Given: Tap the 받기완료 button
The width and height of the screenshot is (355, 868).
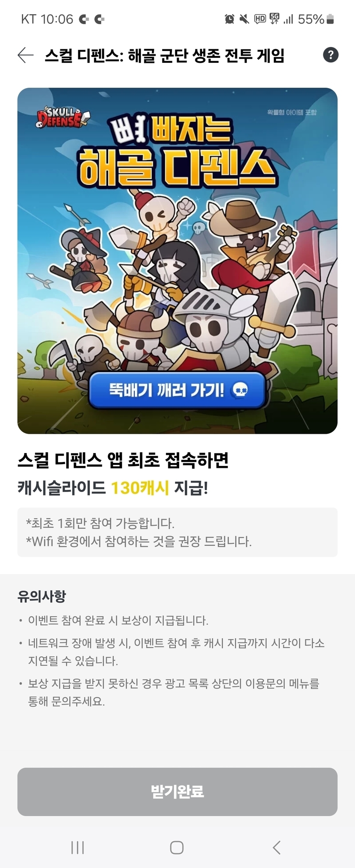Looking at the screenshot, I should coord(177,791).
